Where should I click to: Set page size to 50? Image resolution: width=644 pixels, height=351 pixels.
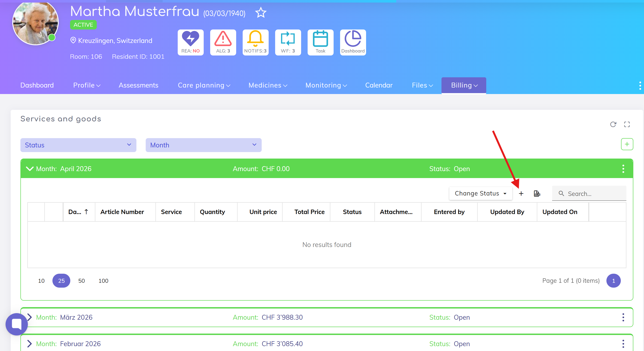[81, 281]
